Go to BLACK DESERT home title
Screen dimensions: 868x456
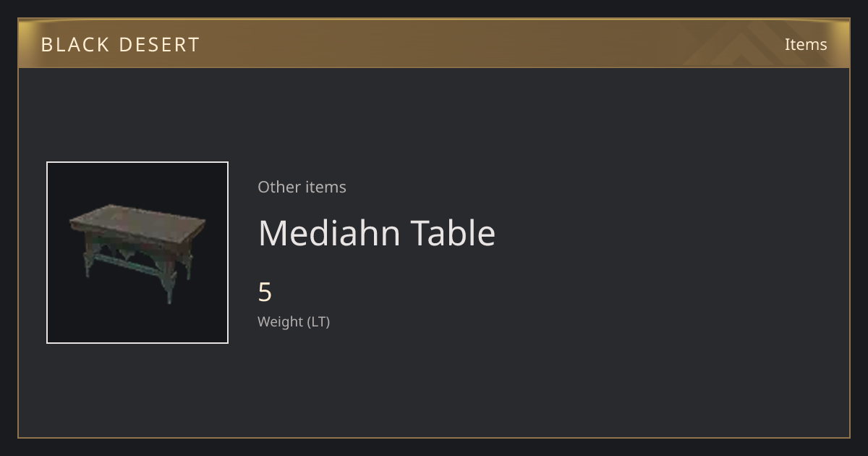(120, 44)
